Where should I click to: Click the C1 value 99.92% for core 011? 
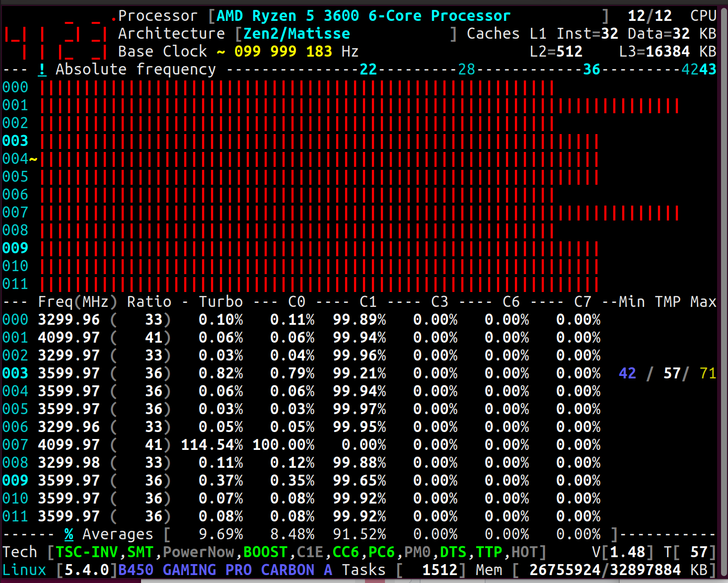(x=360, y=516)
